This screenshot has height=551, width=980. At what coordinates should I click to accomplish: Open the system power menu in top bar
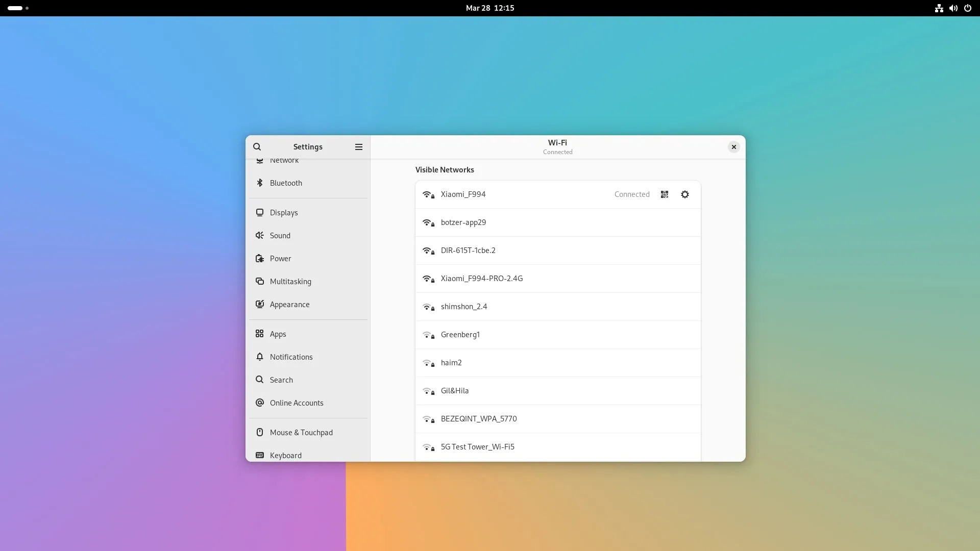coord(968,8)
